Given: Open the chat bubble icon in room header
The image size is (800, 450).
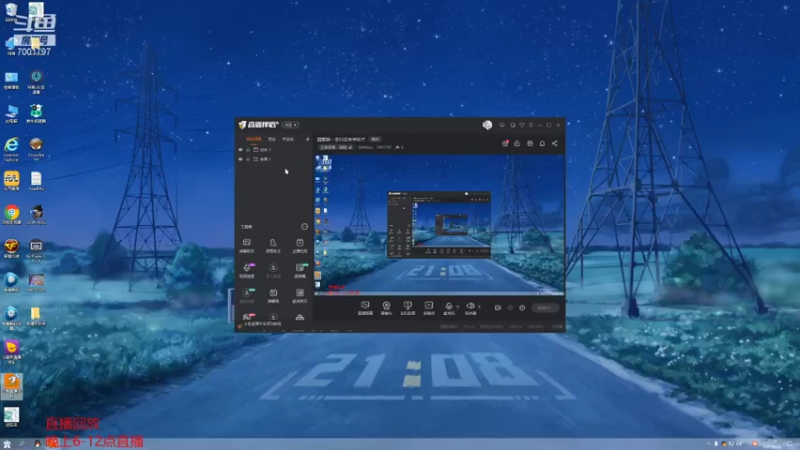Looking at the screenshot, I should click(x=542, y=143).
